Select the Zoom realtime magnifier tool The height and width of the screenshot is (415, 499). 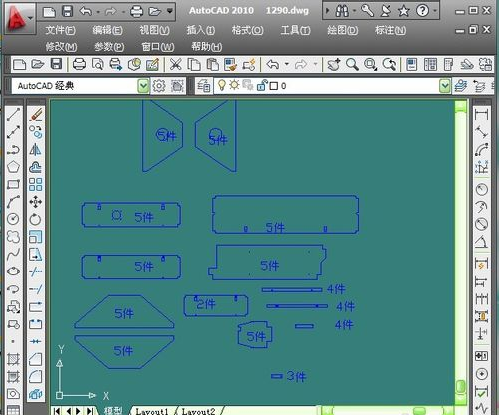tap(352, 64)
